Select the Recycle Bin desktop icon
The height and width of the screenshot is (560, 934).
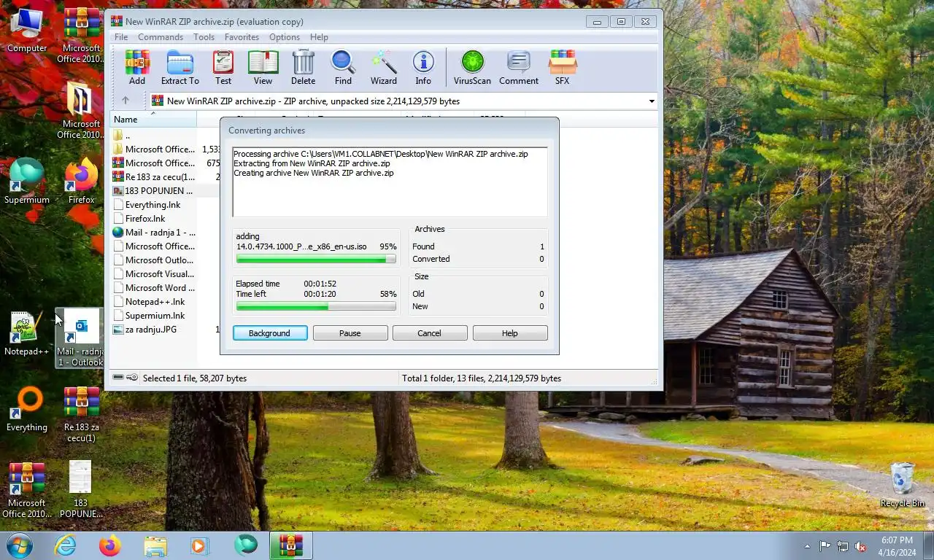click(903, 485)
